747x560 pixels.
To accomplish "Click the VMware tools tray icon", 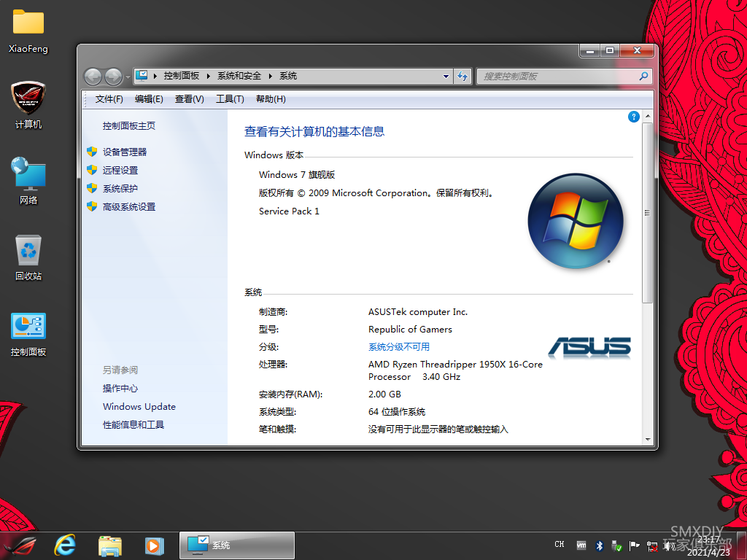I will tap(581, 545).
